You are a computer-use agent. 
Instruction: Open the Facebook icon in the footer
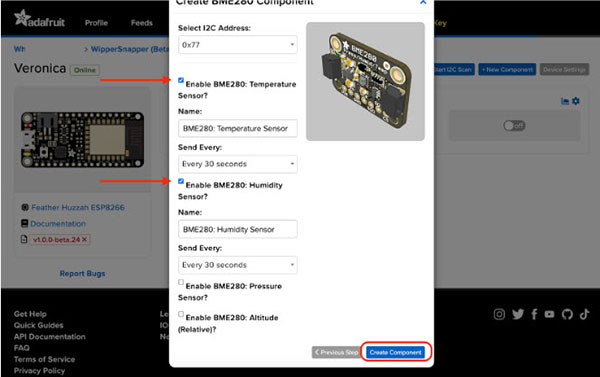click(534, 314)
